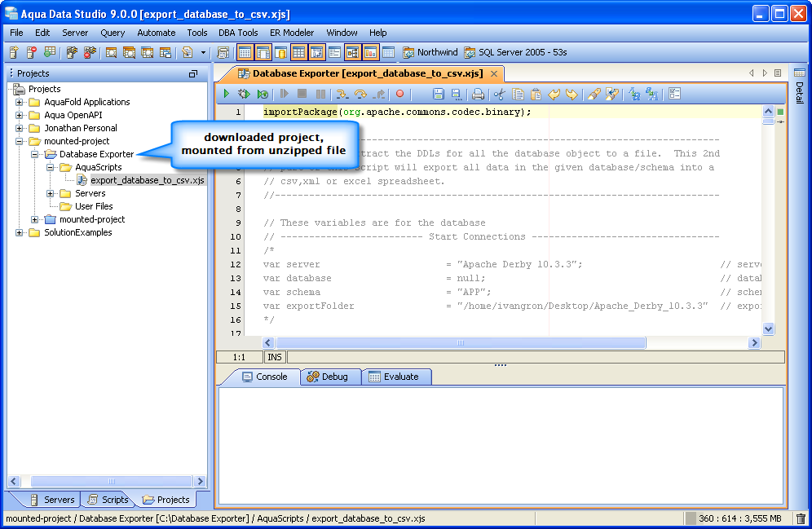Collapse the AquaScripts folder
Screen dimensions: 812x529
click(x=51, y=167)
